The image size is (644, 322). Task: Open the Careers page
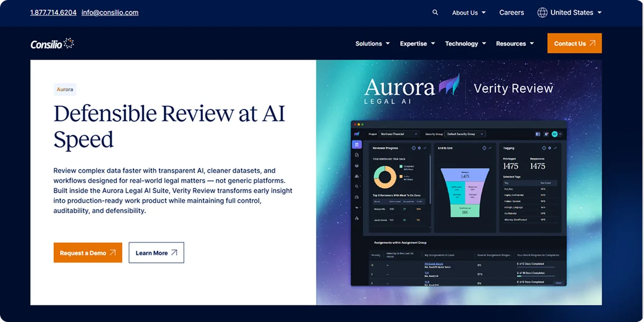pos(511,12)
